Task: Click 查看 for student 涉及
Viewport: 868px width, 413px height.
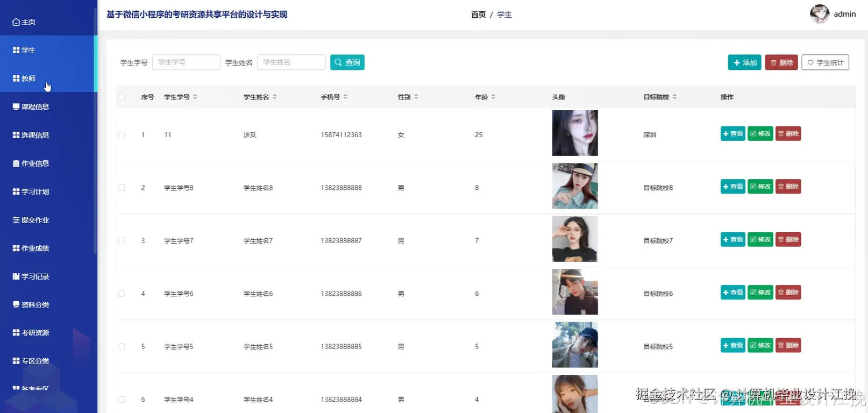Action: point(733,133)
